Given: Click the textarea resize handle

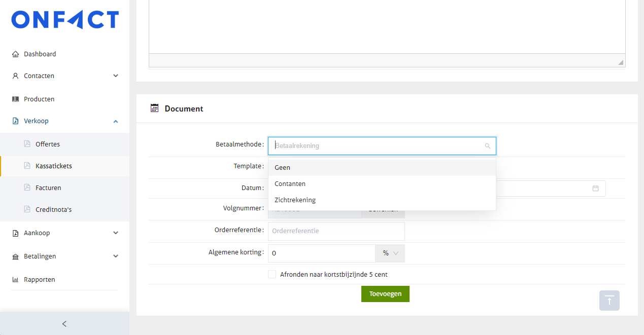Looking at the screenshot, I should coord(621,62).
